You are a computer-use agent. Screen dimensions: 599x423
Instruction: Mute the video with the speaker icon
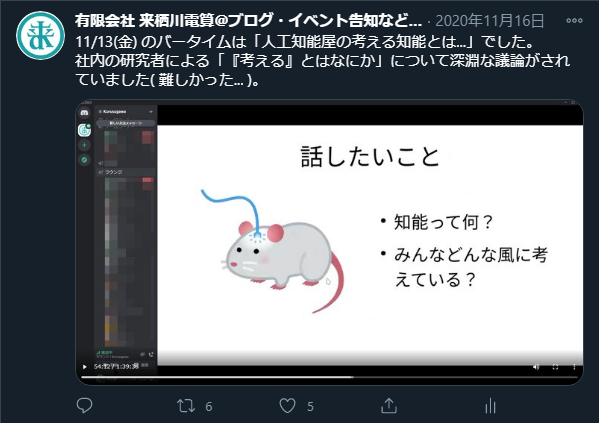tap(536, 367)
